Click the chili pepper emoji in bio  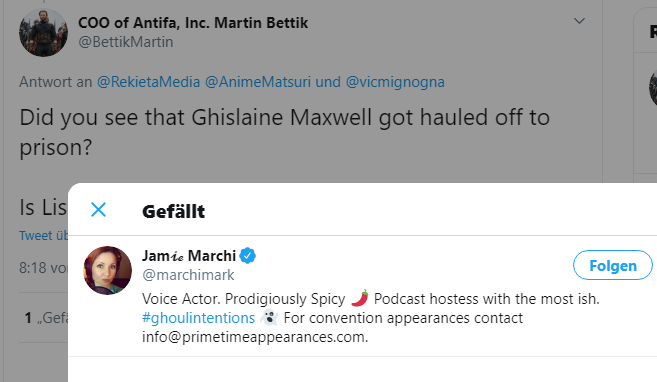pyautogui.click(x=360, y=298)
